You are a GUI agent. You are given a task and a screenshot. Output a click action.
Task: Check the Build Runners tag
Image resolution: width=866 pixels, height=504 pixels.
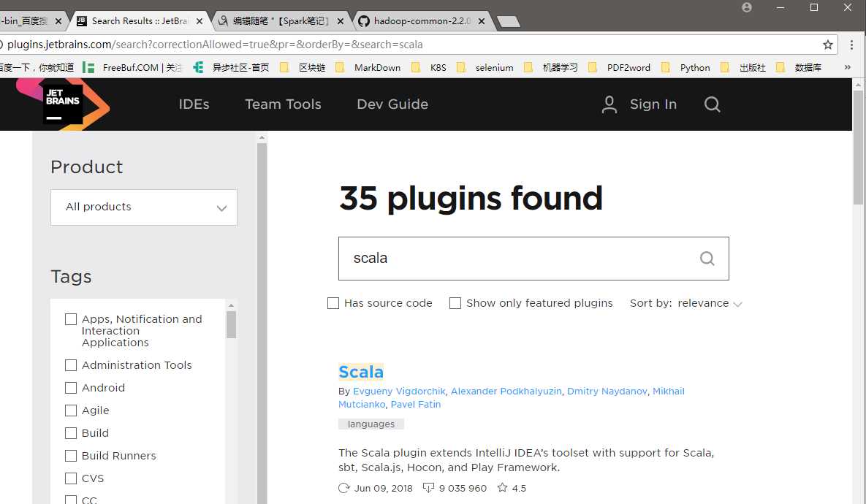pos(71,455)
